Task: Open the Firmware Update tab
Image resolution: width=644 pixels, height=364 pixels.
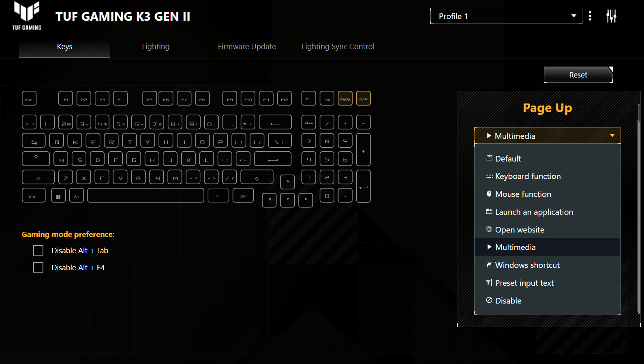Action: pos(247,47)
